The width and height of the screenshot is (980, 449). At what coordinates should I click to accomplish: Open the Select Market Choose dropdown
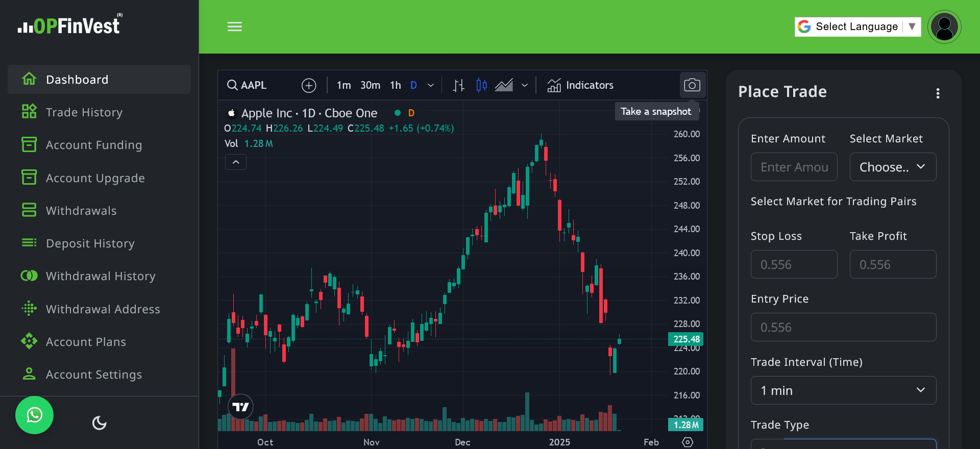pos(893,167)
